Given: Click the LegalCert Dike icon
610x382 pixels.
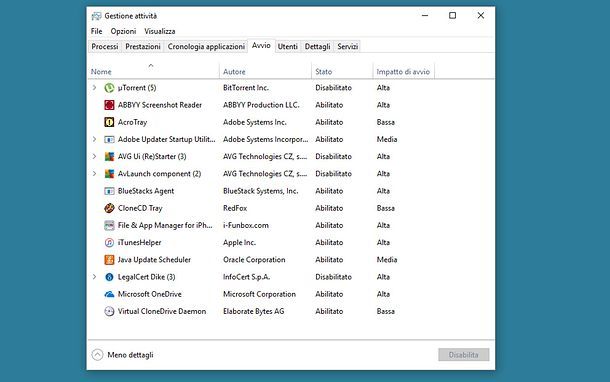Looking at the screenshot, I should click(x=109, y=277).
